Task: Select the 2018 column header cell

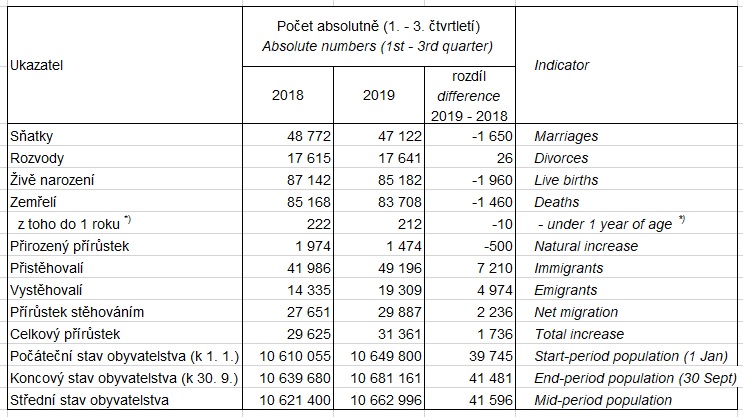Action: pyautogui.click(x=288, y=95)
